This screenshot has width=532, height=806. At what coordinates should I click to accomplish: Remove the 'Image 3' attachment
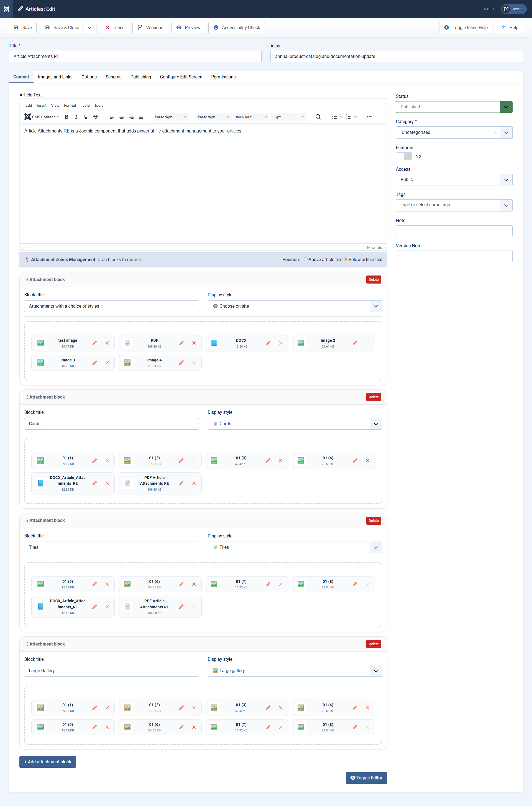pos(107,363)
